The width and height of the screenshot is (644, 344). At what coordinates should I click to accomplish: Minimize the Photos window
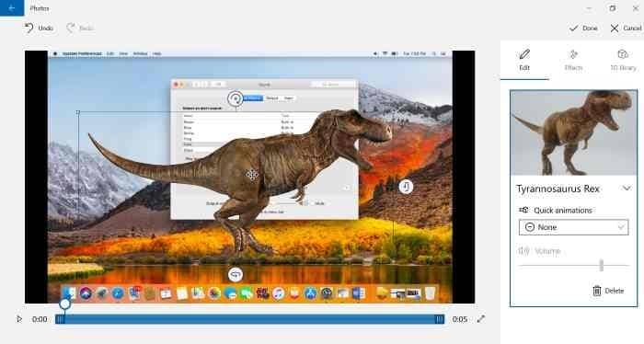(589, 7)
